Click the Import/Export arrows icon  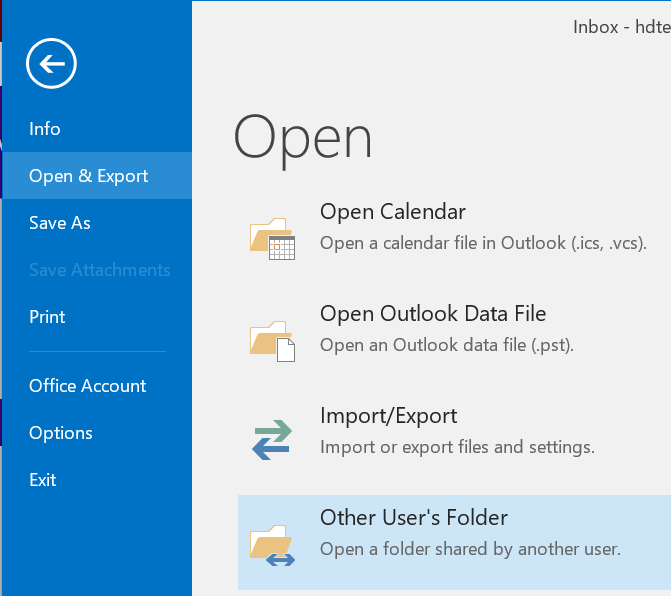pyautogui.click(x=273, y=439)
